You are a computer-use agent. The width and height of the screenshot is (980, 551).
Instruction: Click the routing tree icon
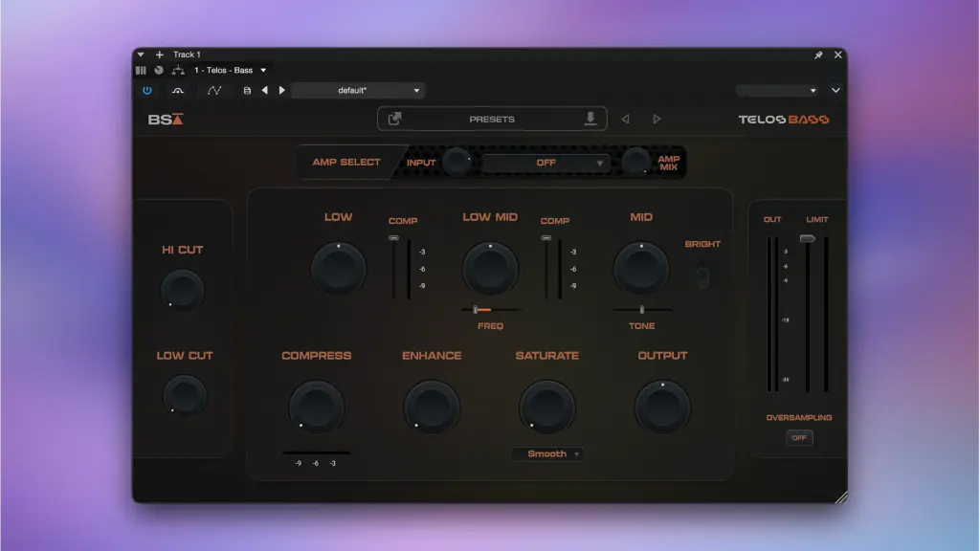(178, 70)
